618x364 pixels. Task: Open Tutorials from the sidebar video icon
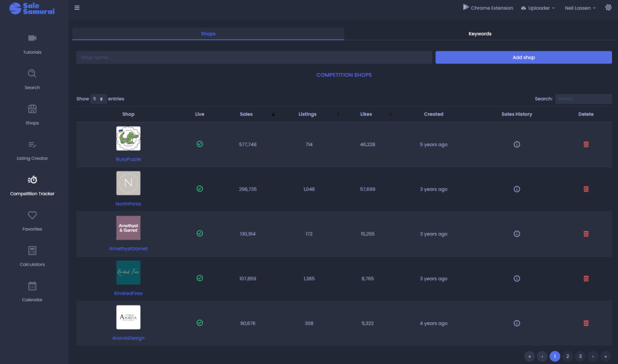coord(32,39)
